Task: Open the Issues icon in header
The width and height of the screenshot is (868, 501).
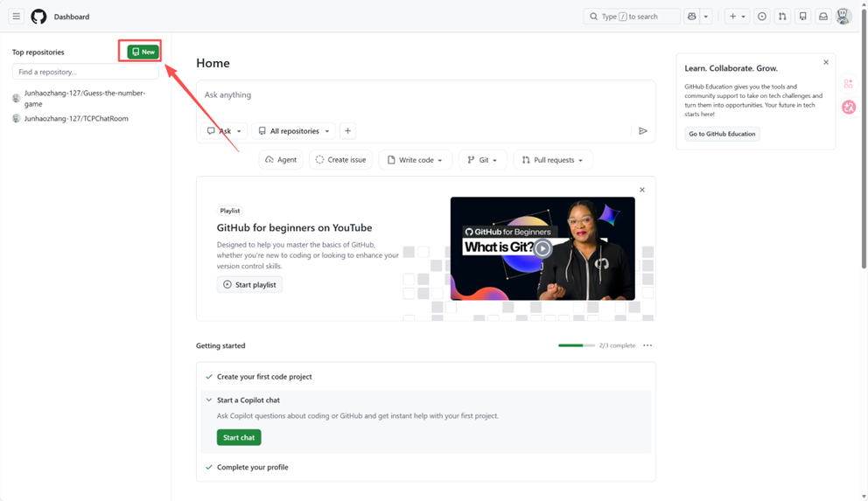Action: tap(762, 17)
